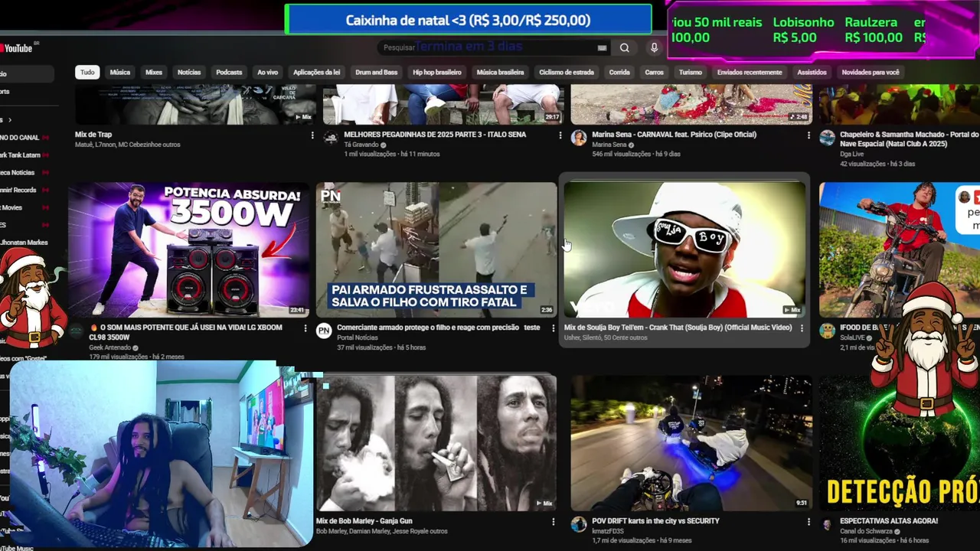The height and width of the screenshot is (551, 980).
Task: Open the on-screen keyboard icon in search box
Action: (x=602, y=47)
